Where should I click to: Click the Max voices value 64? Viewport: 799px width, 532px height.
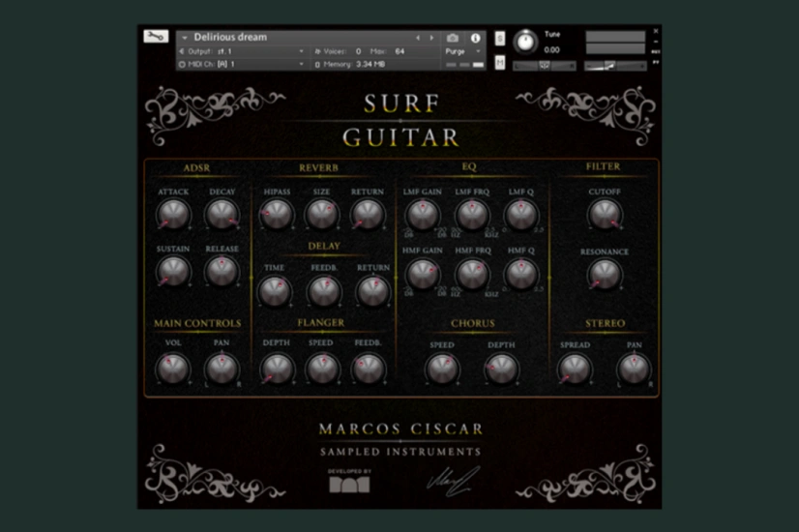tap(400, 51)
